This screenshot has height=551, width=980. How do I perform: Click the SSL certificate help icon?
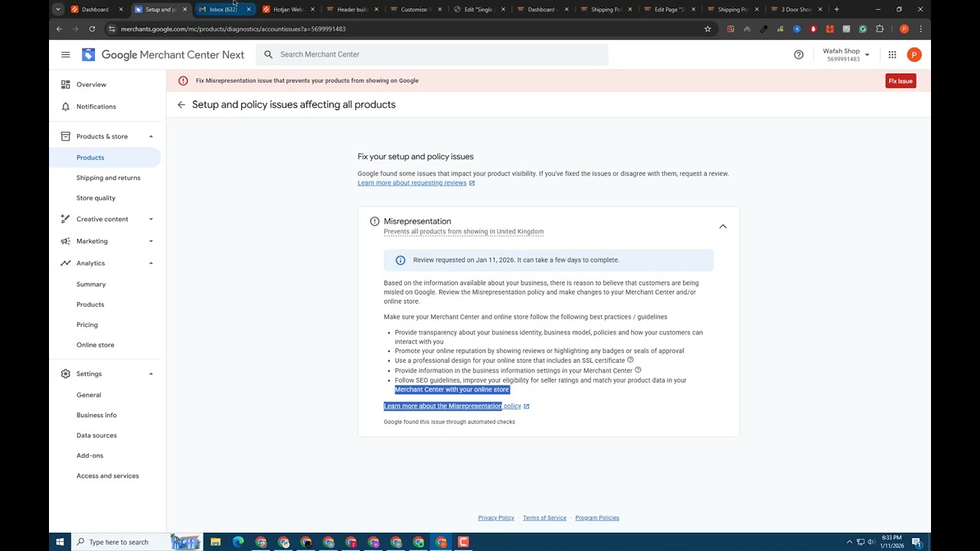[x=630, y=360]
